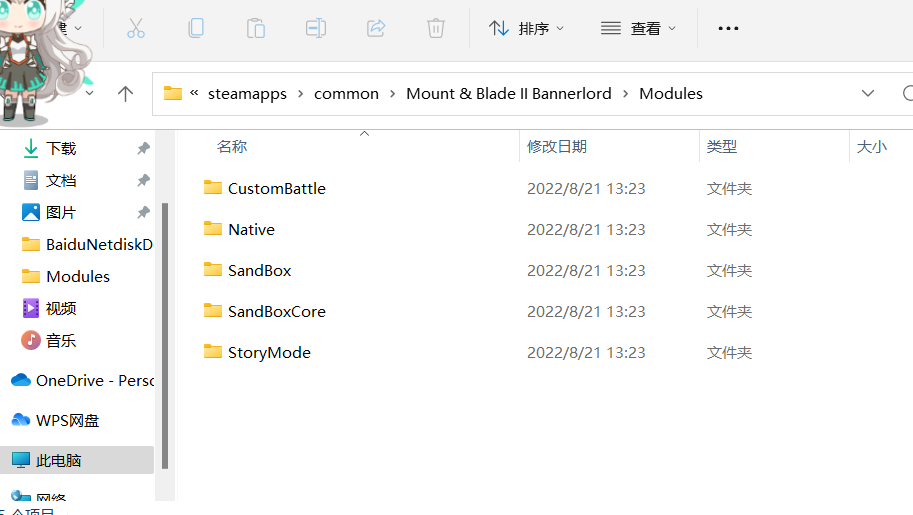Click CustomBattle modified date 2022/8/21 13:23
Image resolution: width=913 pixels, height=515 pixels.
586,189
